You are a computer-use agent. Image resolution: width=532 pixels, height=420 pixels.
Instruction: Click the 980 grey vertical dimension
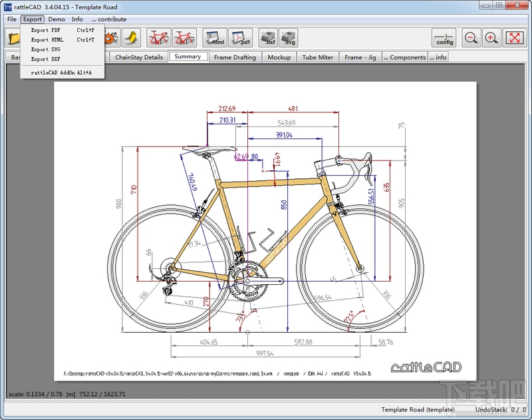pyautogui.click(x=119, y=204)
